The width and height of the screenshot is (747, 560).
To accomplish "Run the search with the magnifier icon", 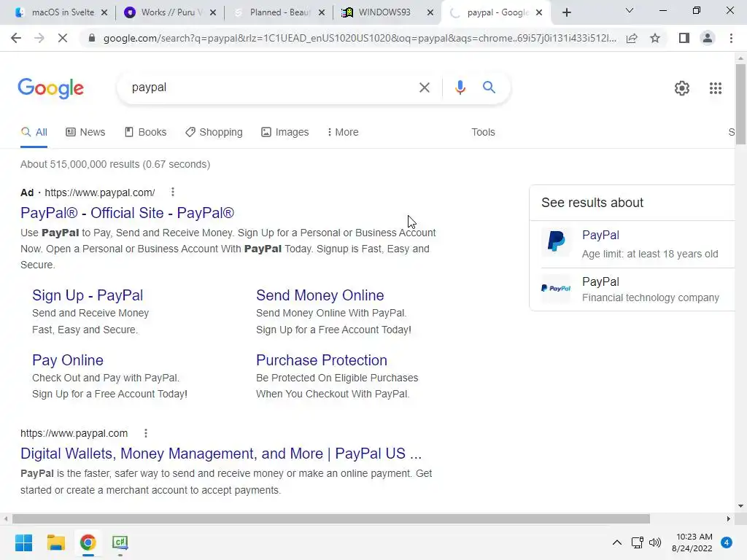I will tap(489, 87).
